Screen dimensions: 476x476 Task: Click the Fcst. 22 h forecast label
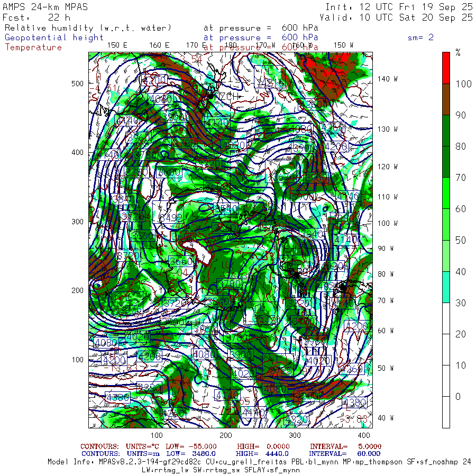point(36,17)
